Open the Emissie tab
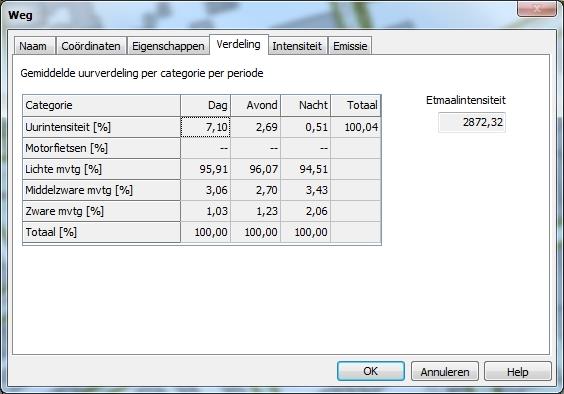Image resolution: width=564 pixels, height=394 pixels. pyautogui.click(x=350, y=46)
